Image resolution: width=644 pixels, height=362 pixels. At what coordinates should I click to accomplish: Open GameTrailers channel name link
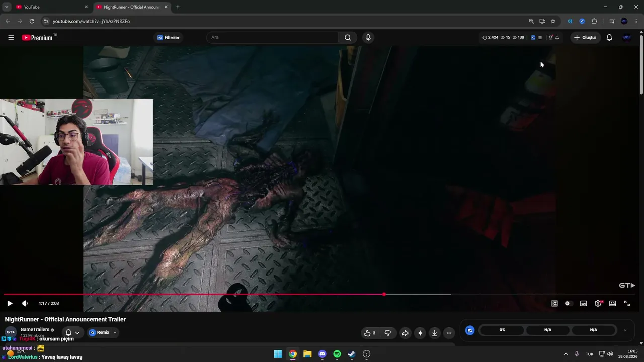[x=35, y=330]
